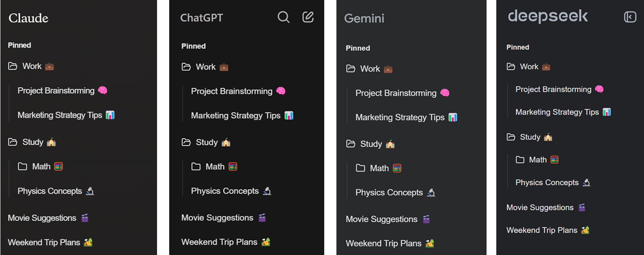644x255 pixels.
Task: Open Project Brainstorming chat in DeepSeek sidebar
Action: point(553,89)
